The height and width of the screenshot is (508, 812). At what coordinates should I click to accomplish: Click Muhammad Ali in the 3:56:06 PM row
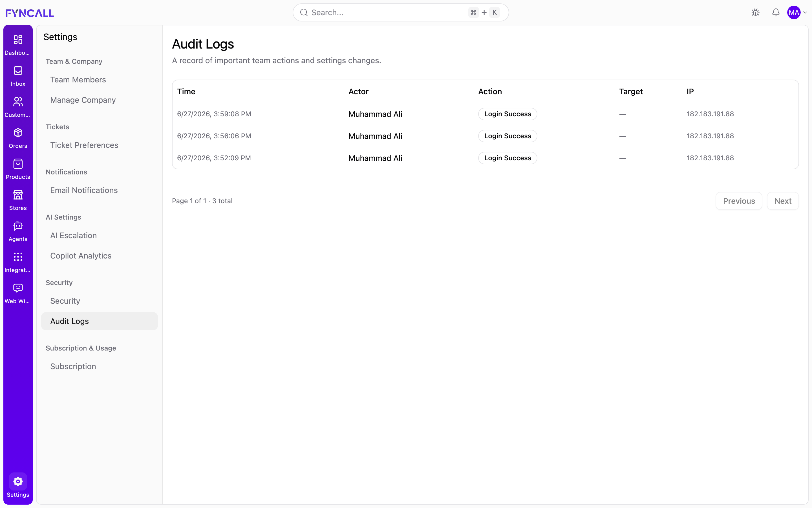click(375, 136)
